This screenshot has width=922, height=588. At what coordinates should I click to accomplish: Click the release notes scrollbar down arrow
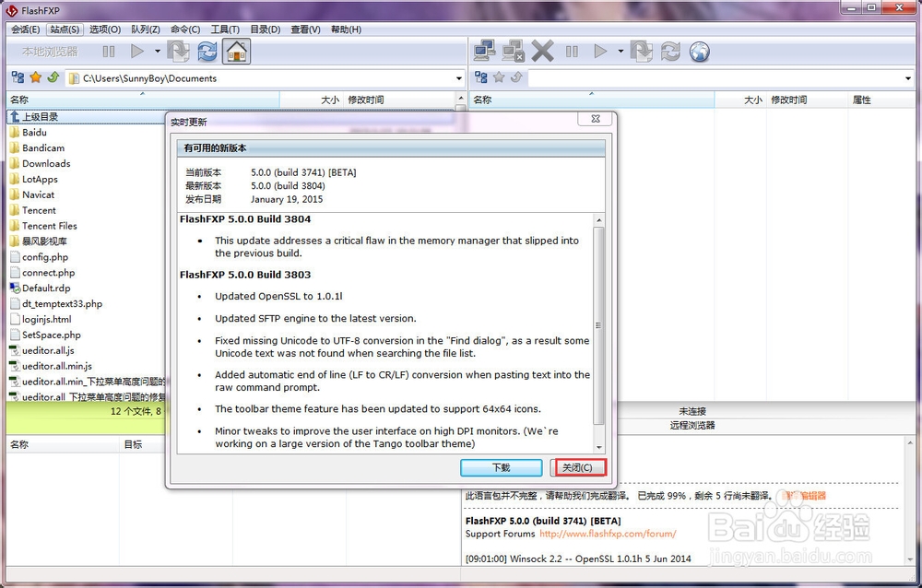[598, 448]
